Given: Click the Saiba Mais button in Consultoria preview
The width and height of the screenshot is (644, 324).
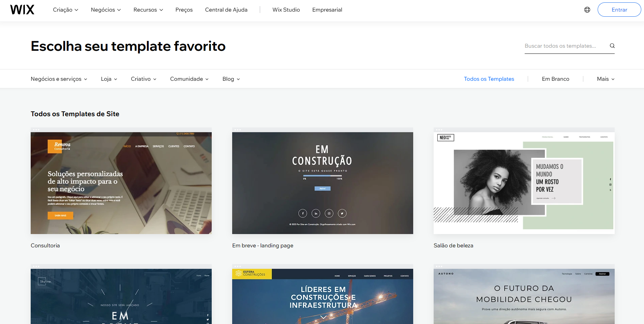Looking at the screenshot, I should point(60,215).
